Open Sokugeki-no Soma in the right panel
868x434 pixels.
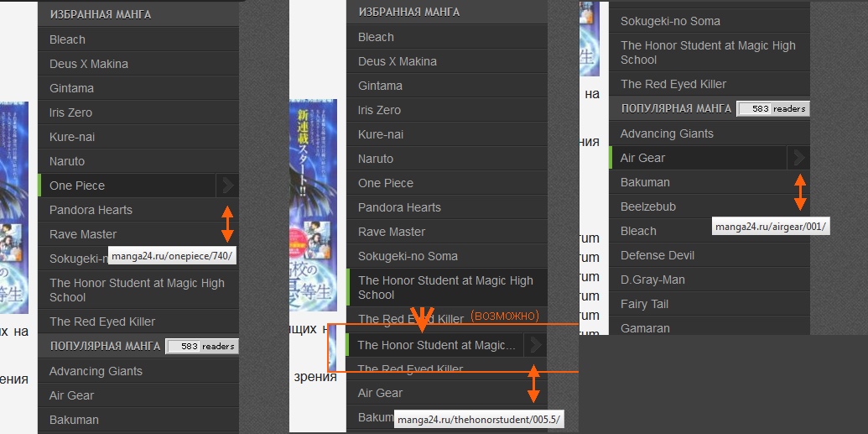[709, 22]
